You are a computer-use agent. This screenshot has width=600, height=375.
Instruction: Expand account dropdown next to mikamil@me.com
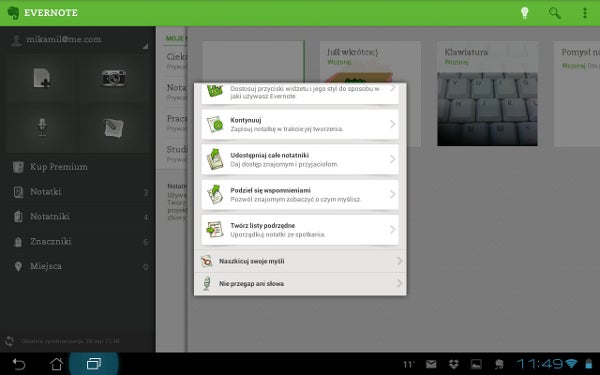coord(145,46)
